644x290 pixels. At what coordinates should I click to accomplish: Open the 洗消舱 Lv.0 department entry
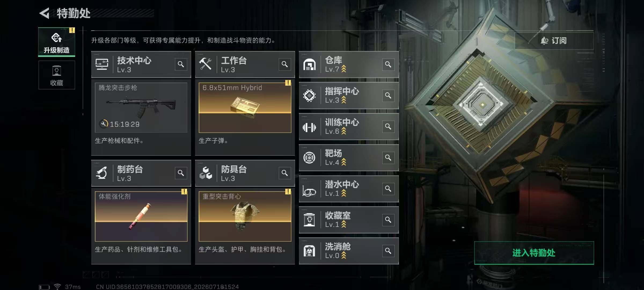pyautogui.click(x=349, y=251)
